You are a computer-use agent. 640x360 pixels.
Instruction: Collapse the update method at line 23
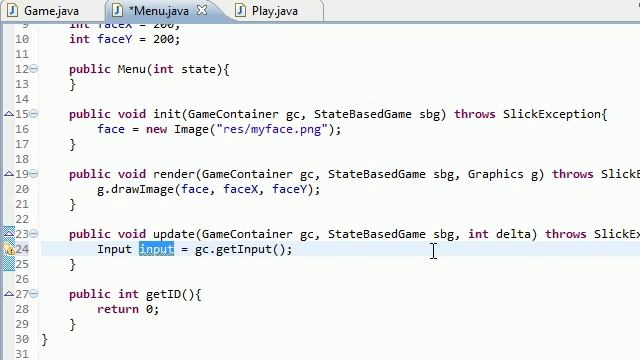click(x=34, y=233)
